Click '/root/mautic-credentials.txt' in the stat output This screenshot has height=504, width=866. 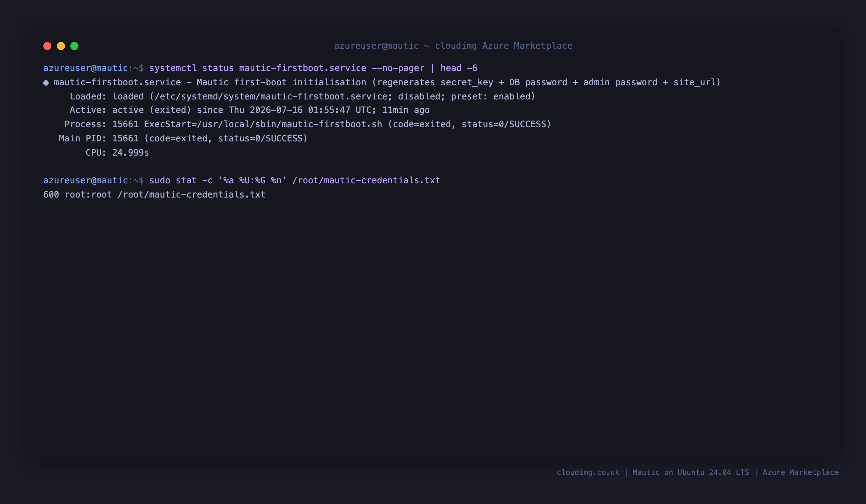click(191, 194)
